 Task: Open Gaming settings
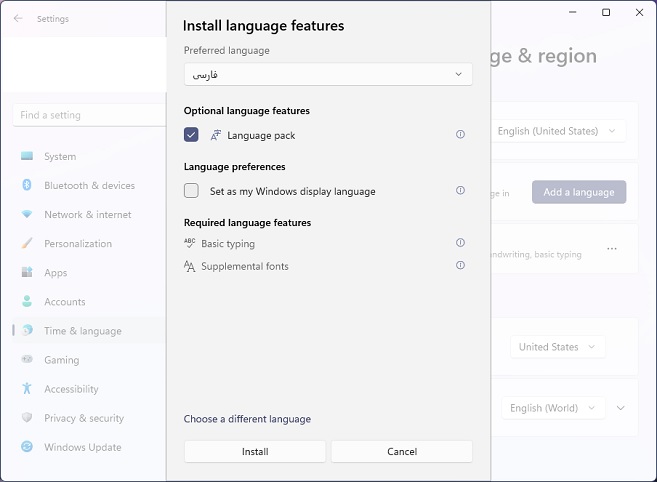point(89,360)
